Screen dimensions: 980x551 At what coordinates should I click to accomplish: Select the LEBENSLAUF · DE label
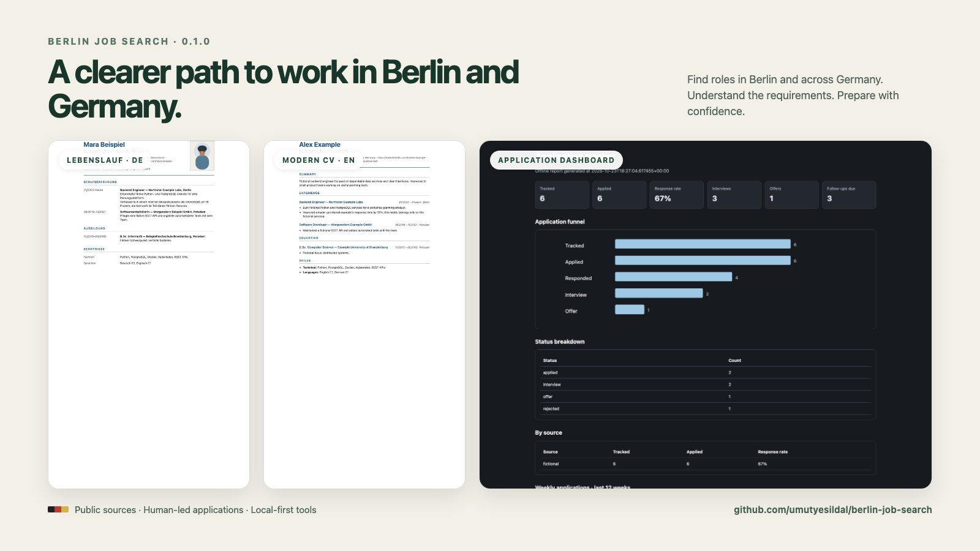105,160
